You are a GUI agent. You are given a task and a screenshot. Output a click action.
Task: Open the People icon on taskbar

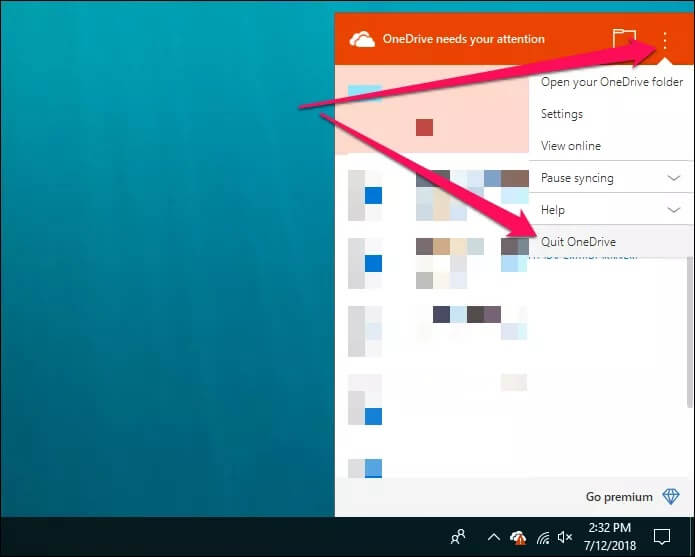458,537
